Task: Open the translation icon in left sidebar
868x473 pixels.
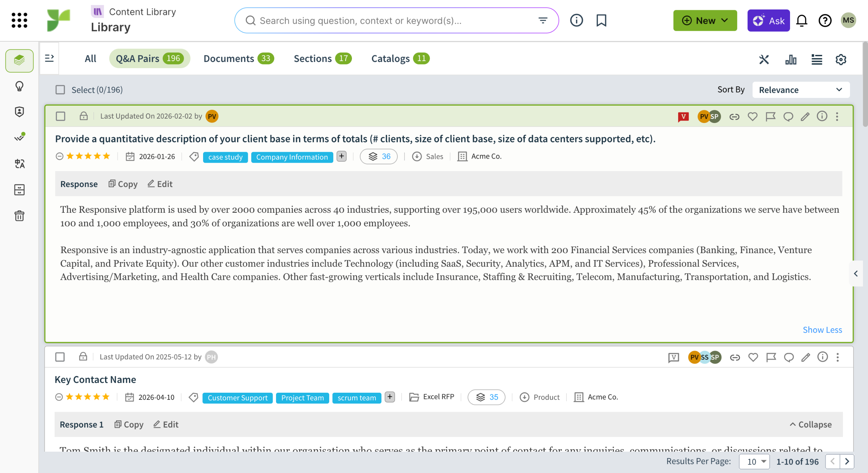Action: tap(19, 164)
